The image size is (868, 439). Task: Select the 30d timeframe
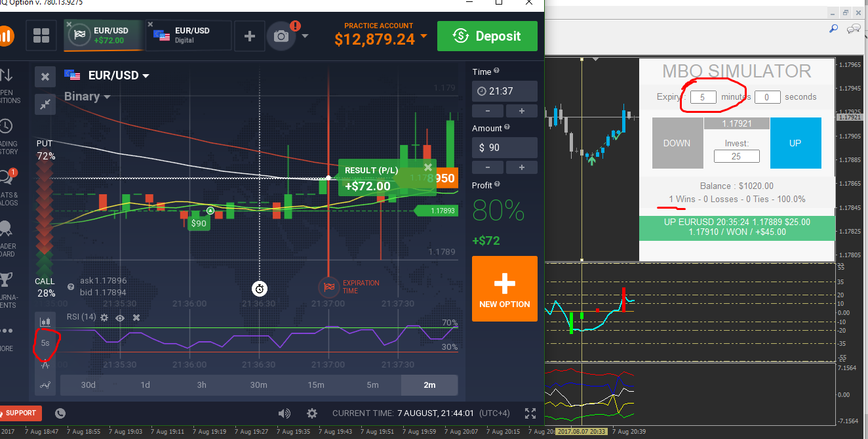pos(88,385)
